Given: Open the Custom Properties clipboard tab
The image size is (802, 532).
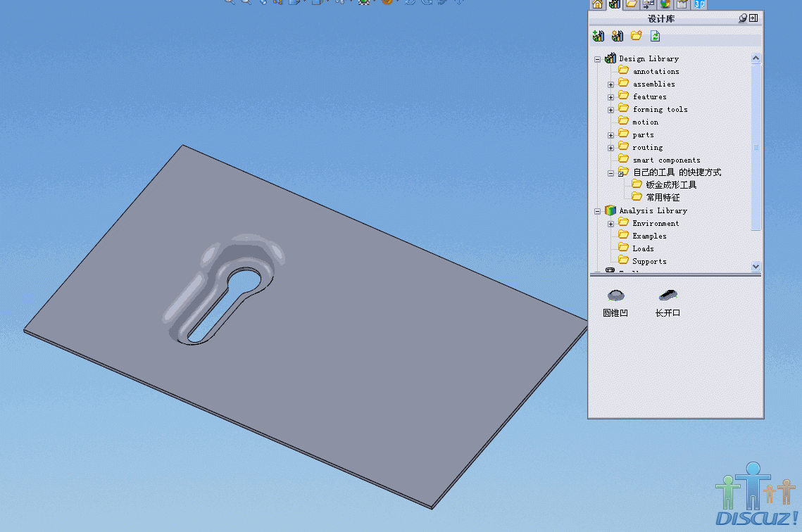Looking at the screenshot, I should [x=682, y=5].
